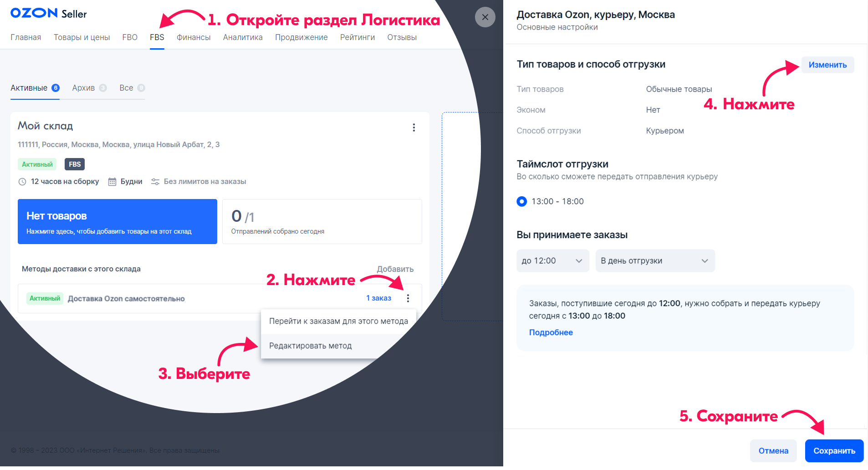Switch to the Архив tab
The image size is (868, 470).
coord(89,88)
